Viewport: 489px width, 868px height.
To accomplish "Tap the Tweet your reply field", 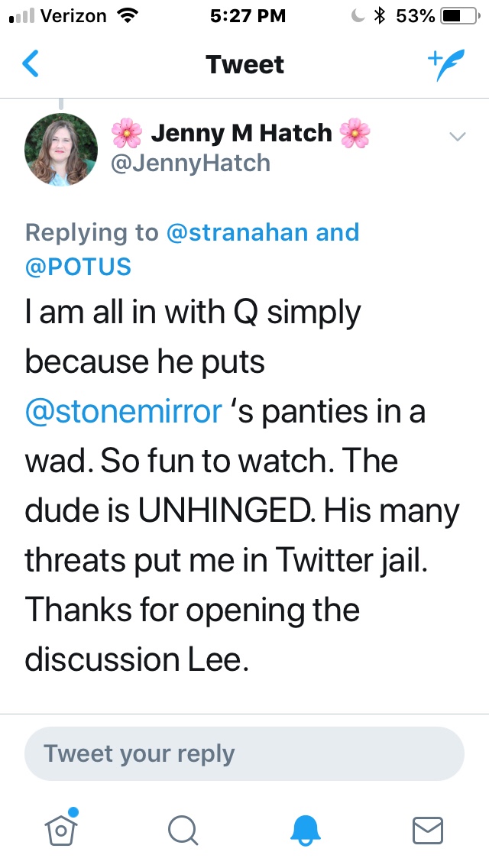I will pyautogui.click(x=244, y=753).
